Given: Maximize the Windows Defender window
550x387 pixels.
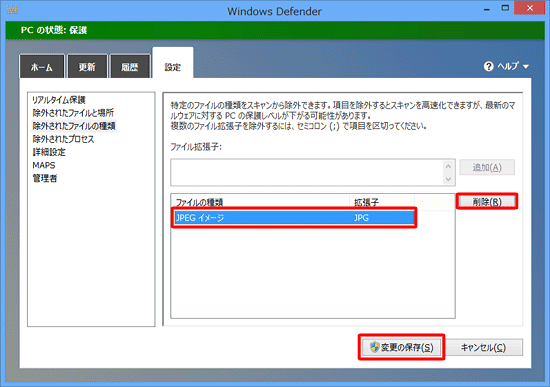Looking at the screenshot, I should [x=505, y=8].
